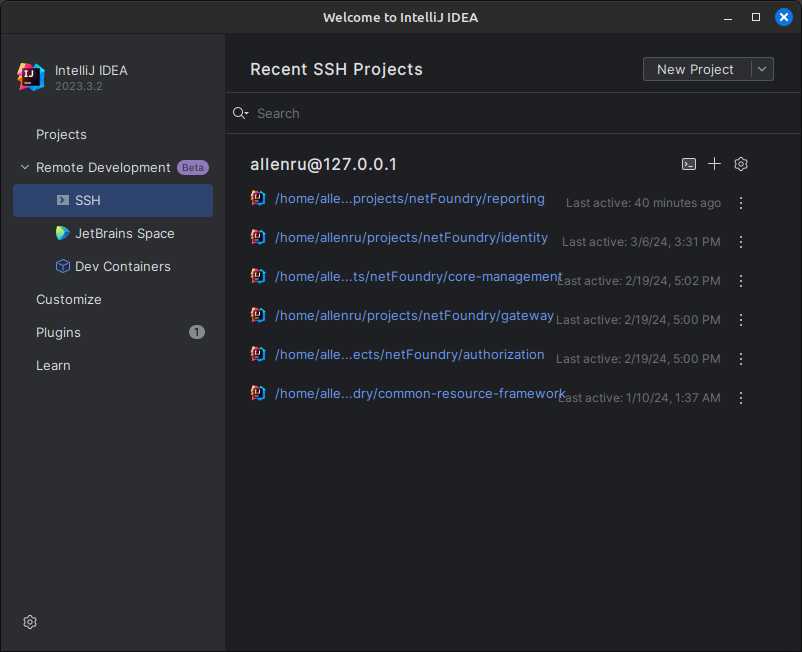Click the search magnifier icon
The height and width of the screenshot is (652, 802).
(x=240, y=113)
